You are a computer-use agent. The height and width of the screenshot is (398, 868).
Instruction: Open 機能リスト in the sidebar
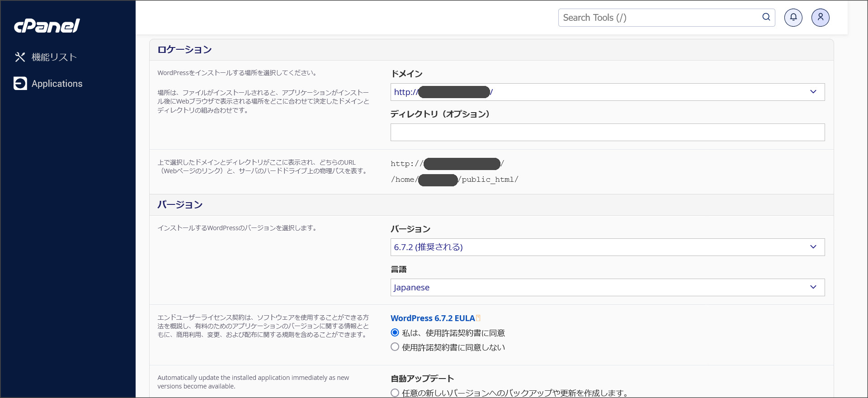[54, 57]
